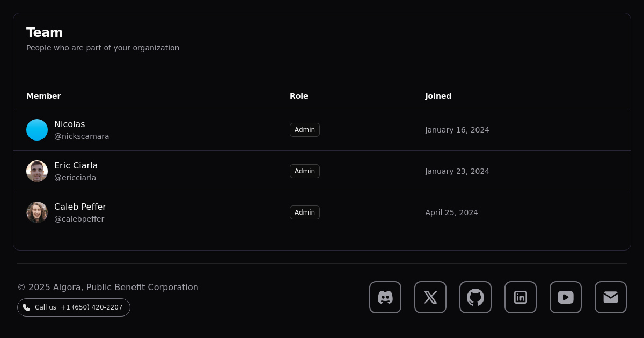Screen dimensions: 644x338
Task: Open the @ericciarla handle
Action: 75,178
